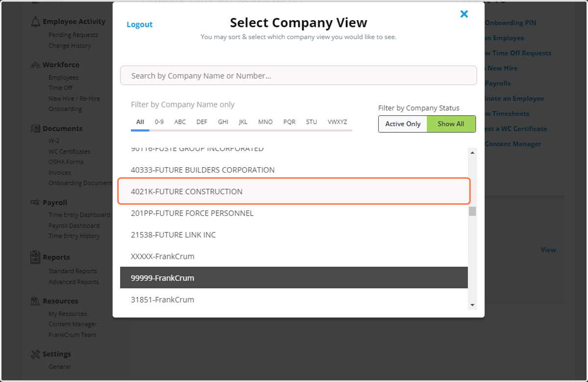Select the ABC filter tab

point(180,122)
